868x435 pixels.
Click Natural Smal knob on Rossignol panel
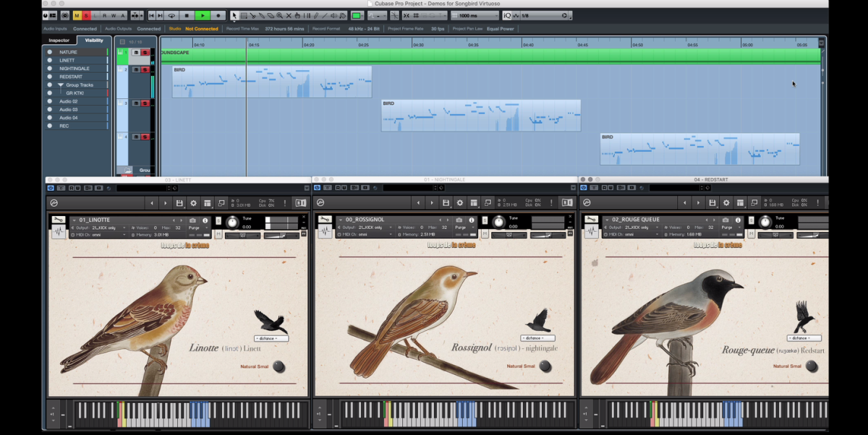tap(545, 366)
